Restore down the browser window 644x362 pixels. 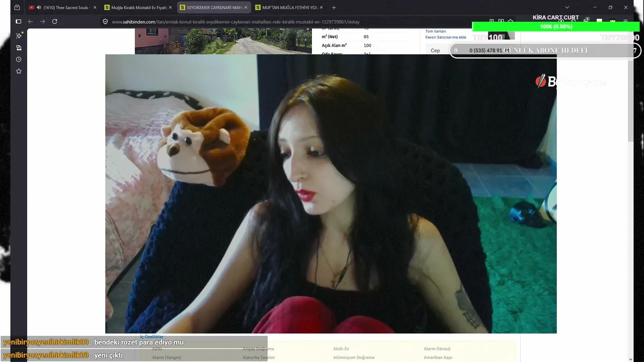coord(610,8)
